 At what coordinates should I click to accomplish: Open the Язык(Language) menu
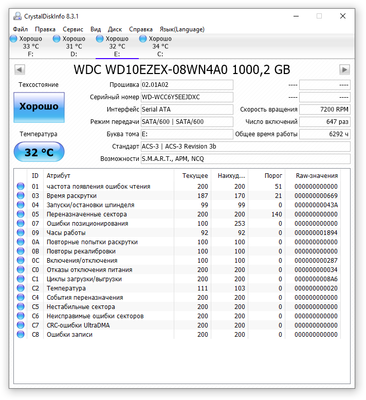click(x=182, y=29)
